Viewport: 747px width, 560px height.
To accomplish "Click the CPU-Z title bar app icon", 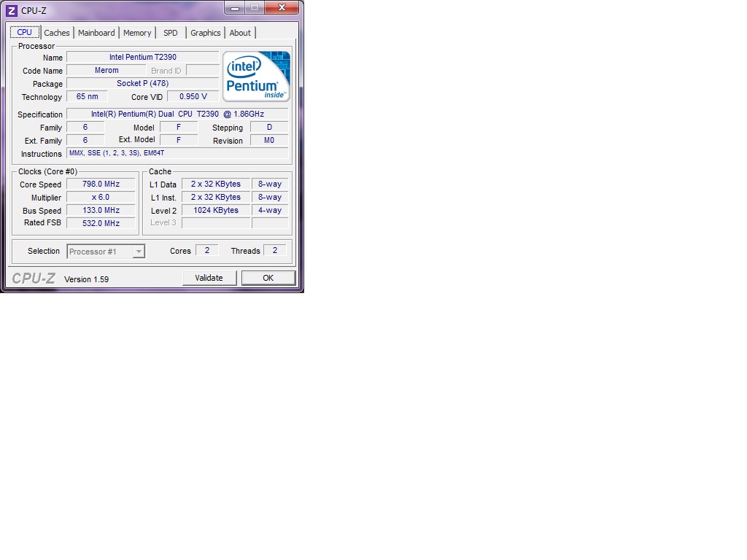I will pyautogui.click(x=12, y=10).
